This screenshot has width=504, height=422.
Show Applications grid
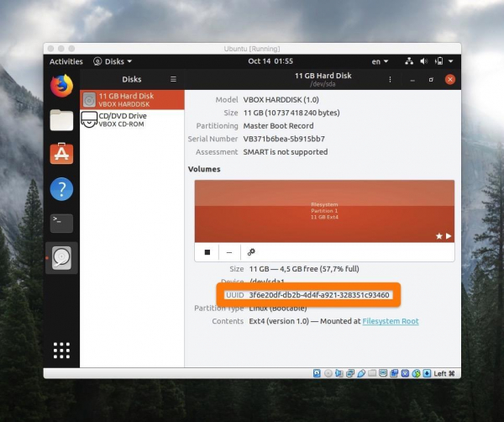(x=61, y=351)
